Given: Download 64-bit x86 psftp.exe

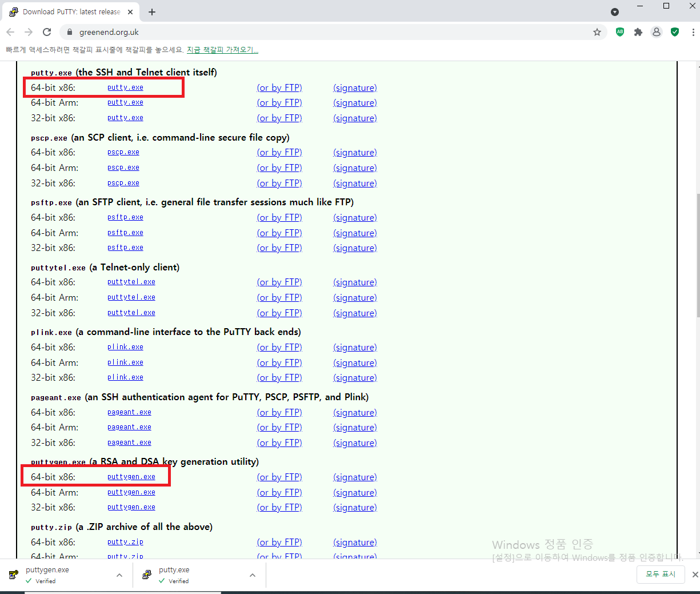Looking at the screenshot, I should 125,217.
